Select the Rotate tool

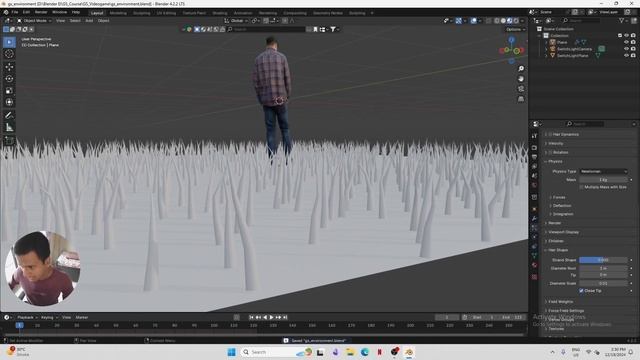coord(9,78)
